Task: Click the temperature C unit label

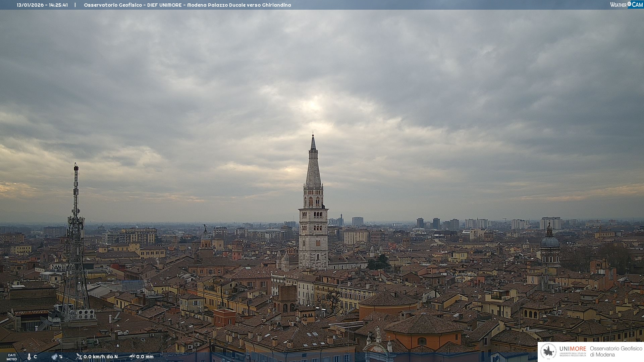Action: [35, 357]
